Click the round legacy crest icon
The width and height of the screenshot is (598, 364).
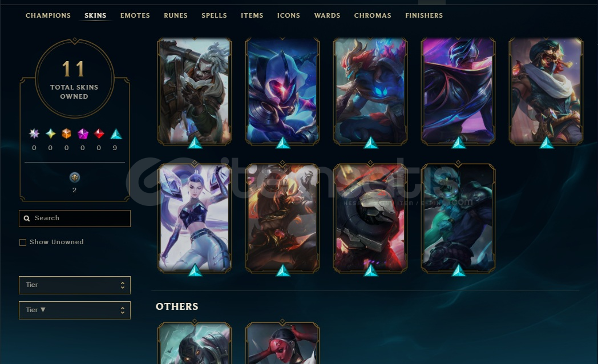tap(75, 177)
